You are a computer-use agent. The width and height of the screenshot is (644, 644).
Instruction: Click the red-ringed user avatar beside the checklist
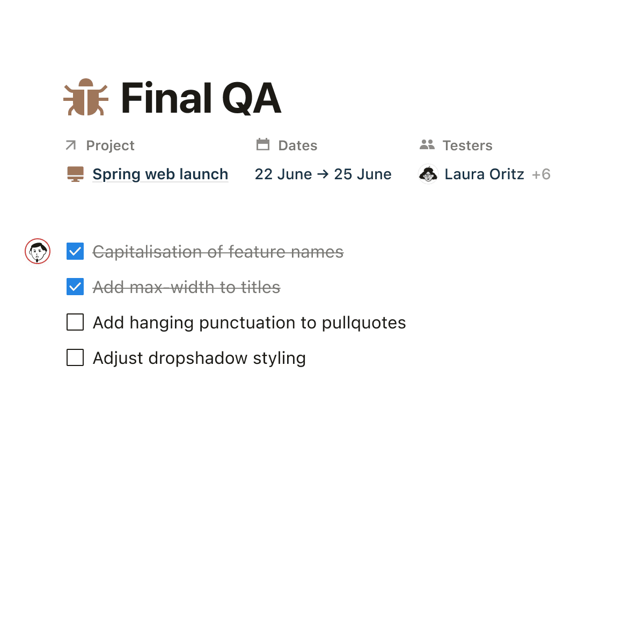38,251
